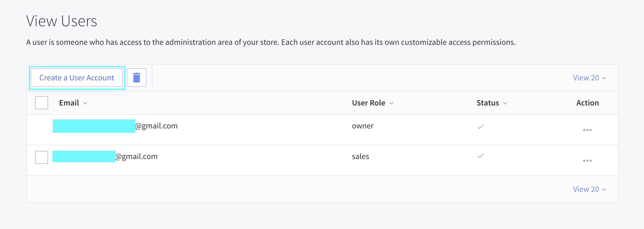This screenshot has height=229, width=644.
Task: Select the sales user's row checkbox
Action: (42, 157)
